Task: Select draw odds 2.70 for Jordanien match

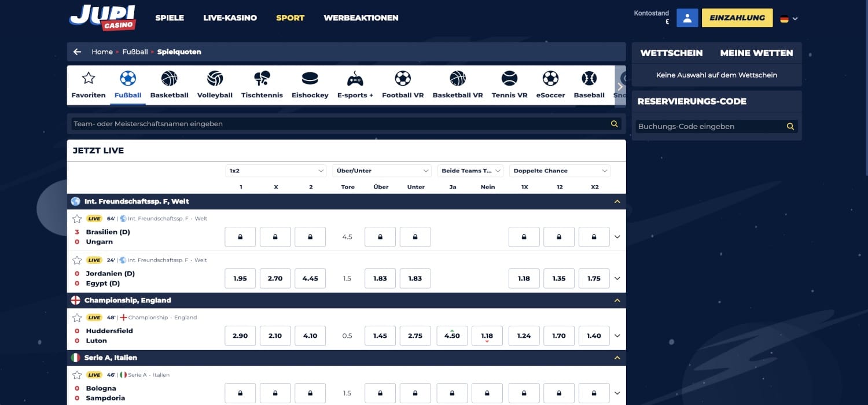Action: click(275, 278)
